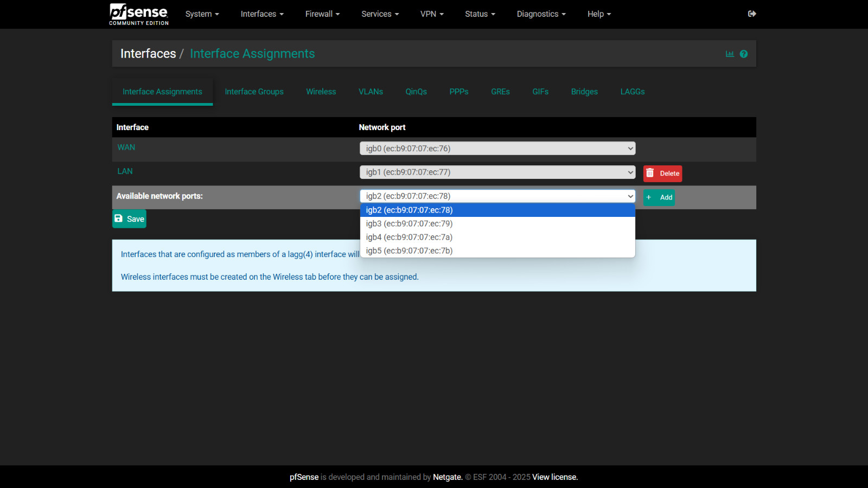This screenshot has height=488, width=868.
Task: Switch to the VLANs tab
Action: click(x=371, y=92)
